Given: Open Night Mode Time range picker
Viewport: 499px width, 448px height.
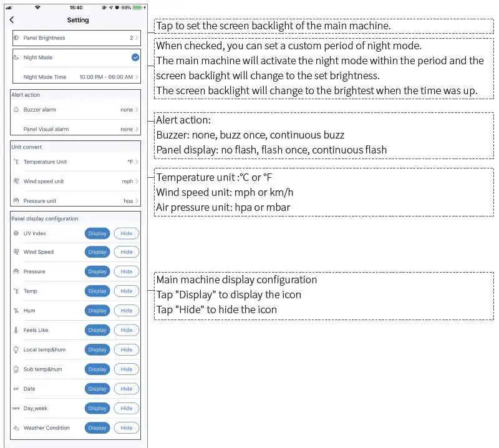Looking at the screenshot, I should point(109,77).
